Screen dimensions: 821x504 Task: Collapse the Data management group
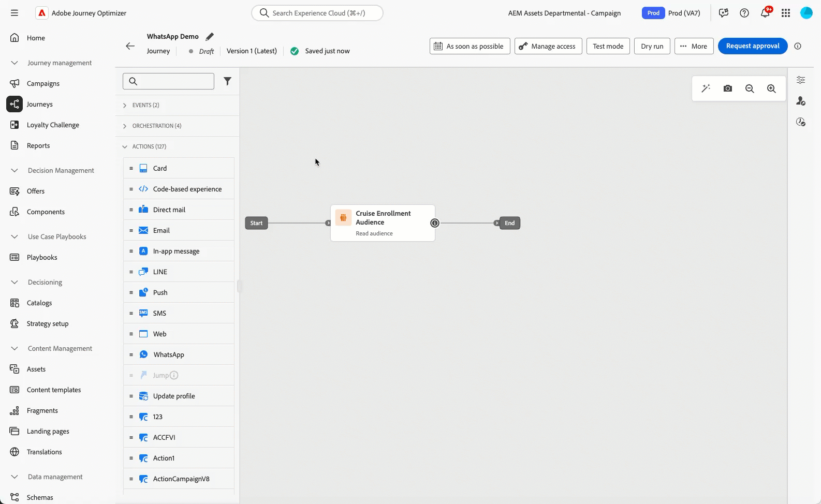[14, 477]
